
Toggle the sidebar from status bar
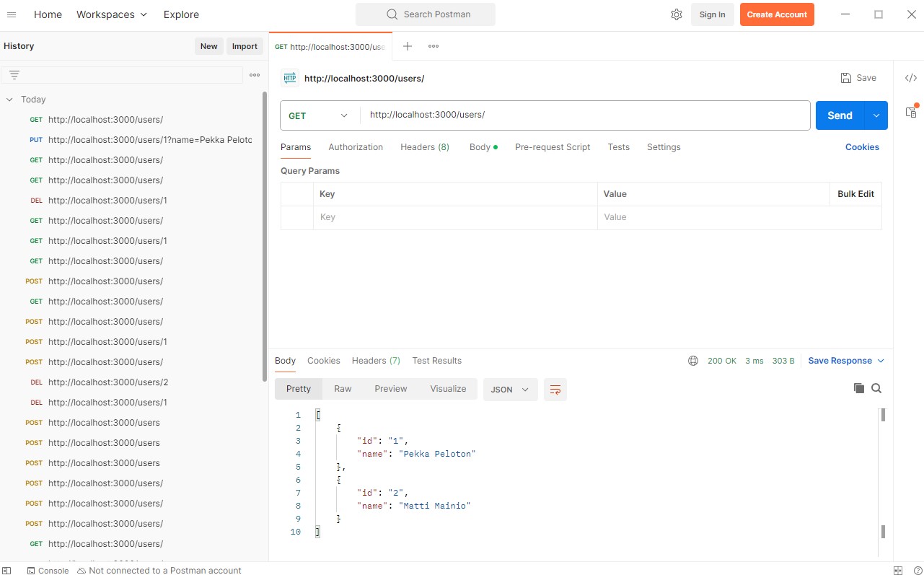point(7,570)
